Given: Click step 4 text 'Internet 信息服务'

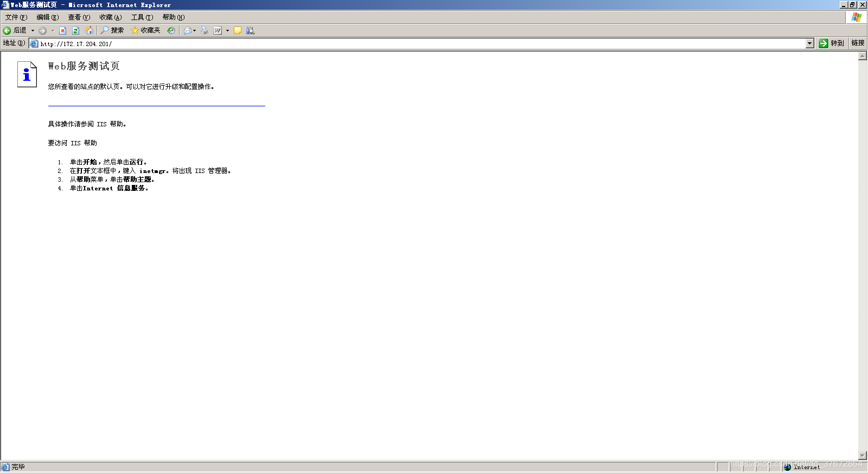Looking at the screenshot, I should tap(109, 188).
